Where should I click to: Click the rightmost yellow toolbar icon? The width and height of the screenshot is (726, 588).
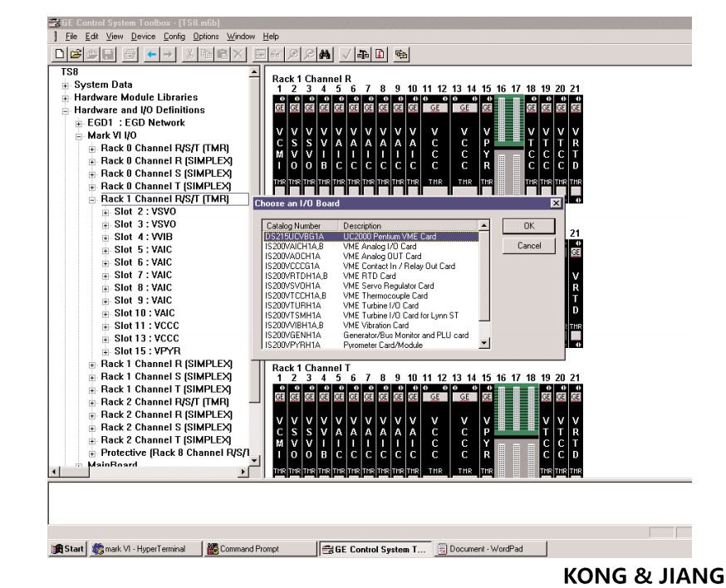(x=401, y=54)
